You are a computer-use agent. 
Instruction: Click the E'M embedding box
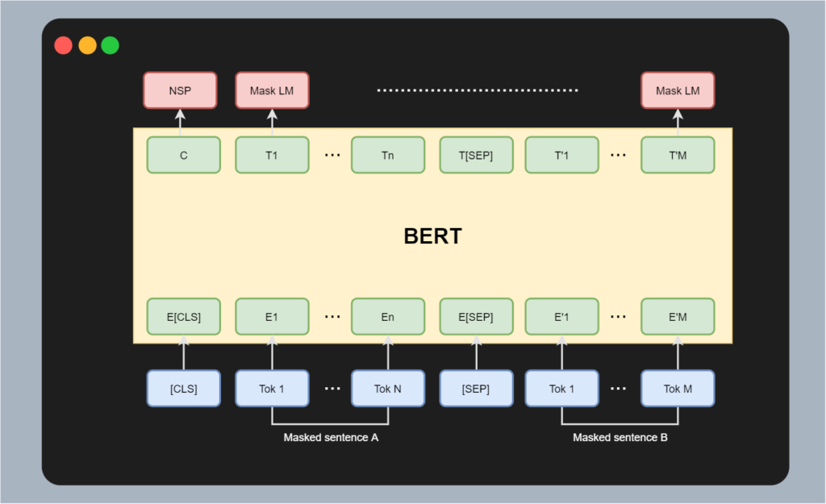pos(678,316)
